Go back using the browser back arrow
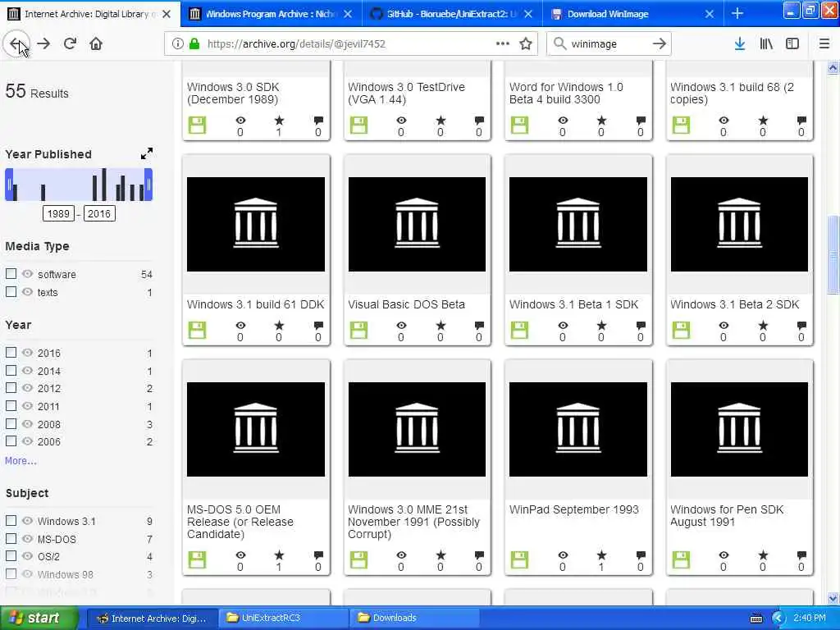The width and height of the screenshot is (840, 630). (x=16, y=44)
